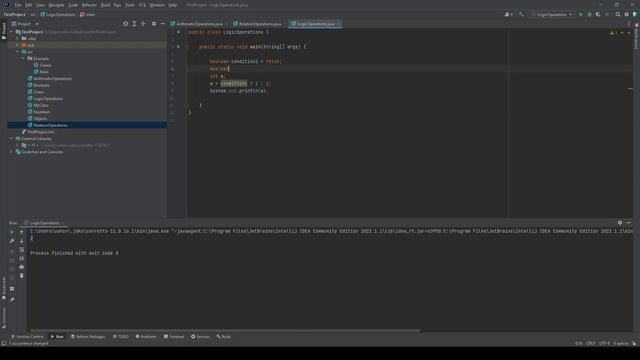Open Run panel settings gear

tap(620, 223)
